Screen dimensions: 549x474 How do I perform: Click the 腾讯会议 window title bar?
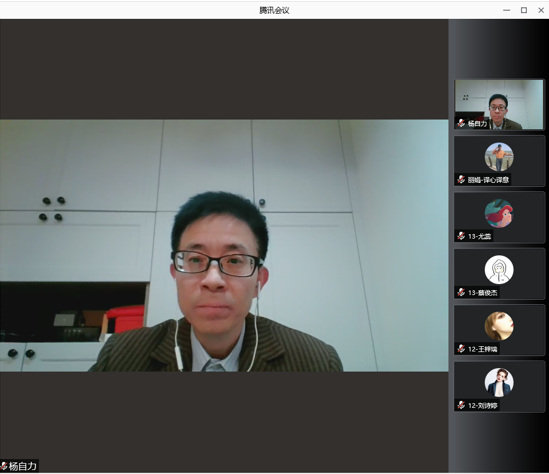(274, 11)
